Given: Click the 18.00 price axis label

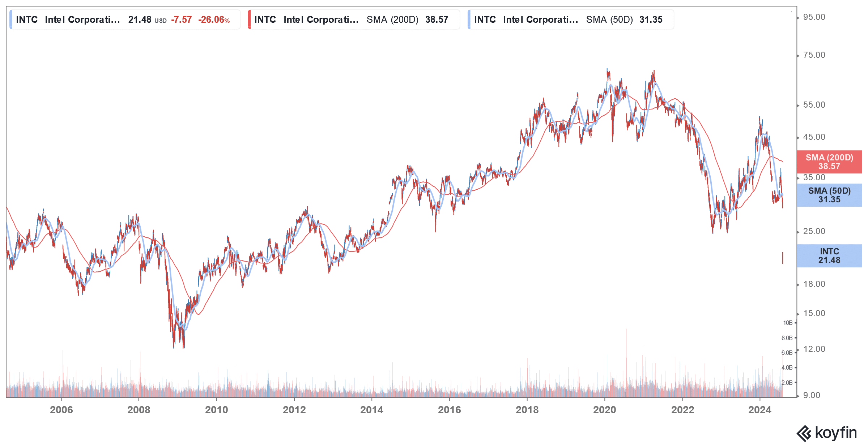Looking at the screenshot, I should [x=814, y=284].
